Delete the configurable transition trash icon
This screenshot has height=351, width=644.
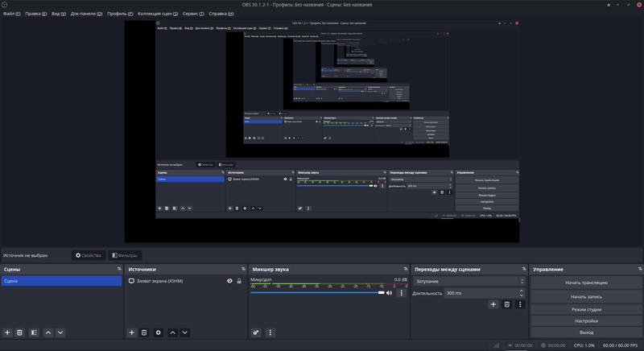pos(507,304)
